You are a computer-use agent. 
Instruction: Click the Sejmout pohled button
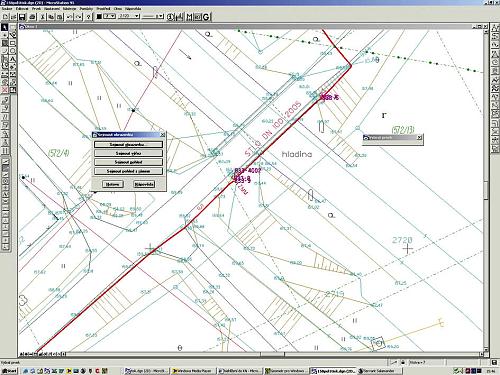(128, 162)
